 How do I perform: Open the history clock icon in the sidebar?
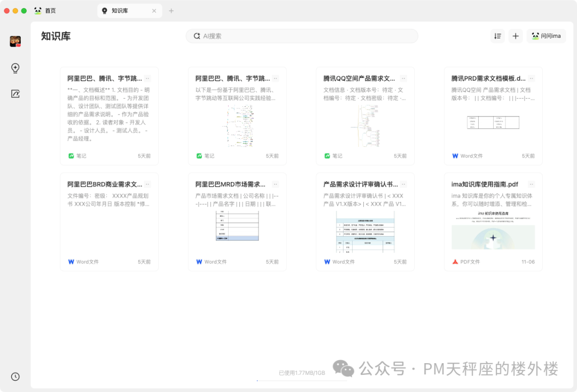(15, 377)
